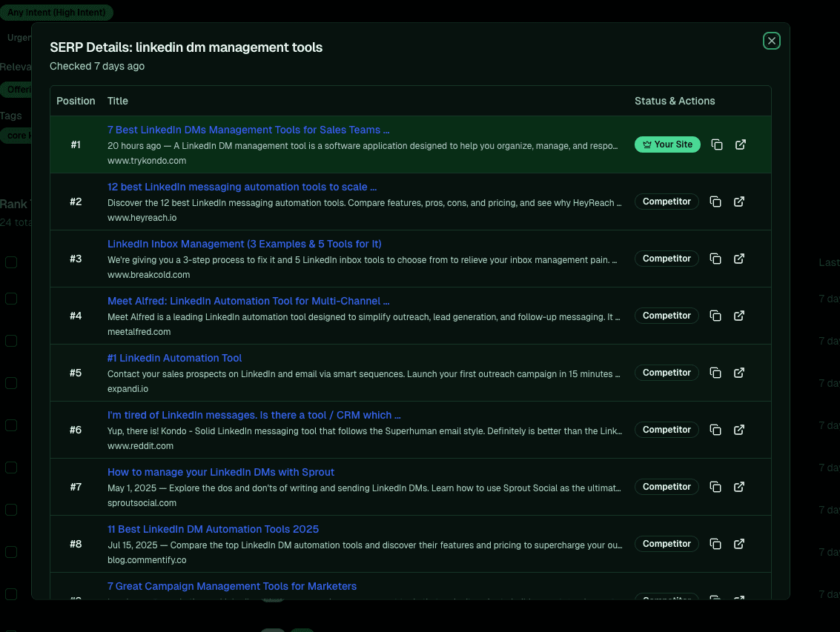This screenshot has width=840, height=632.
Task: Click www.reddit.com domain text
Action: [x=140, y=445]
